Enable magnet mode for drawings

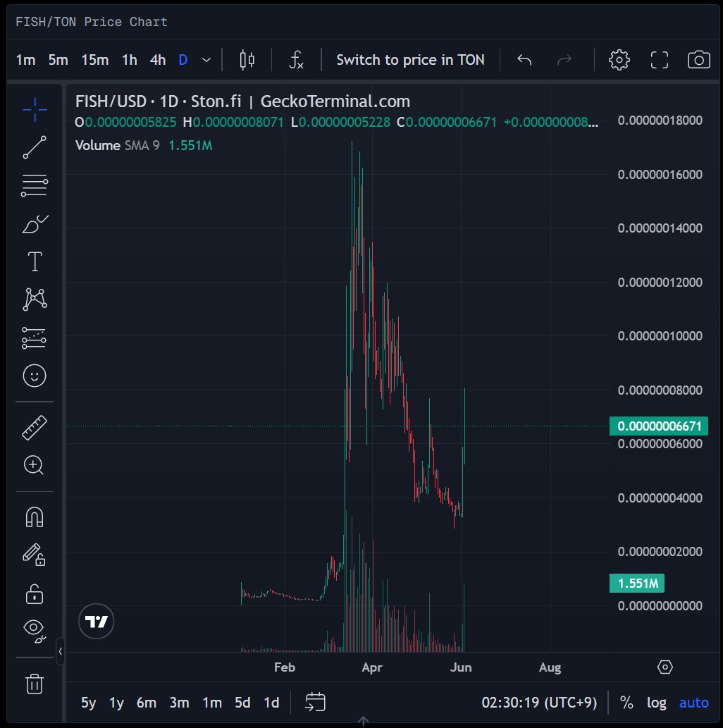pyautogui.click(x=34, y=517)
